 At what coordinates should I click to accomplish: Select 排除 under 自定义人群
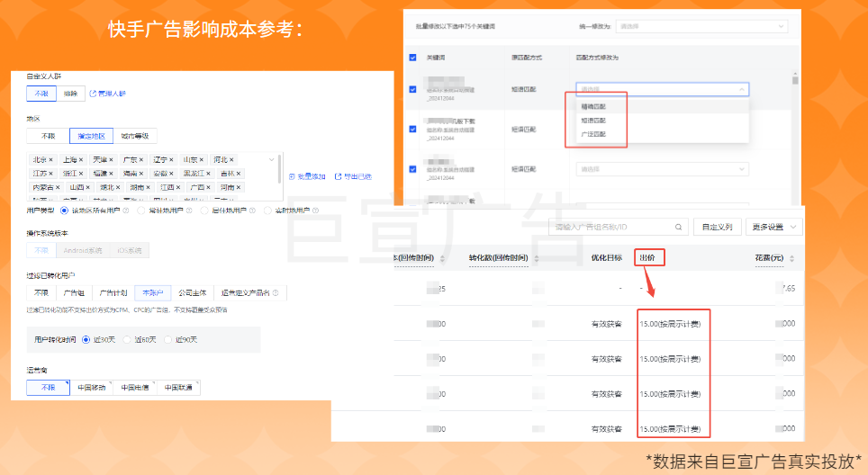pyautogui.click(x=71, y=94)
